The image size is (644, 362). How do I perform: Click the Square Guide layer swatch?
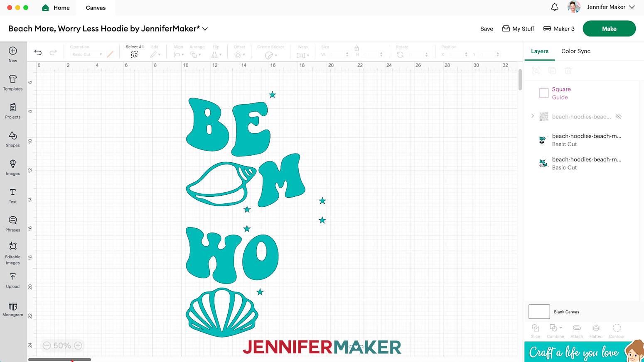(544, 93)
